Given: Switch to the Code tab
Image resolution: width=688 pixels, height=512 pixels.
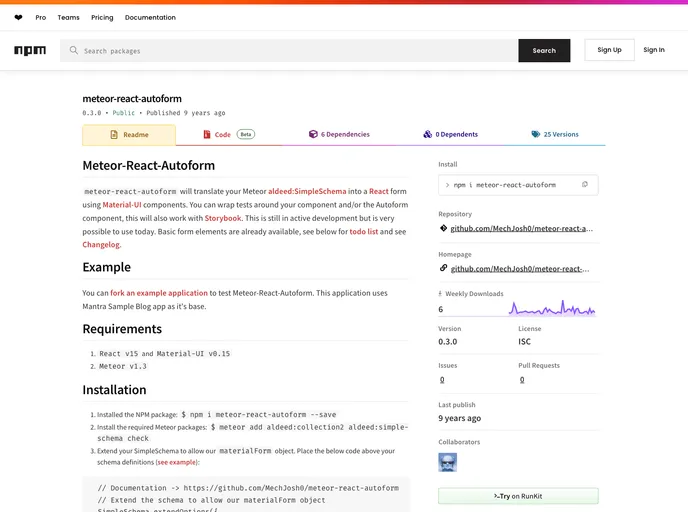Looking at the screenshot, I should click(229, 134).
